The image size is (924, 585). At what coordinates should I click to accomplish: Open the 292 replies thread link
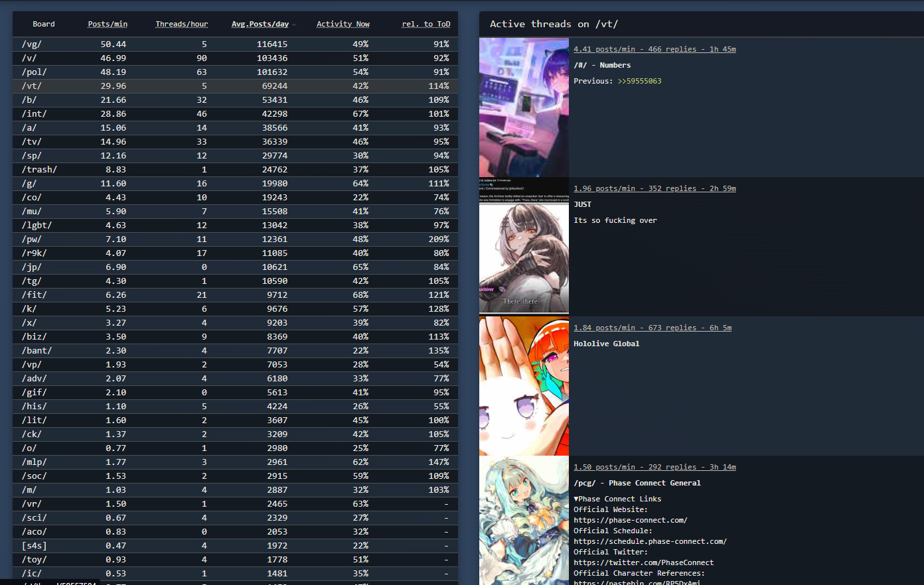tap(654, 467)
